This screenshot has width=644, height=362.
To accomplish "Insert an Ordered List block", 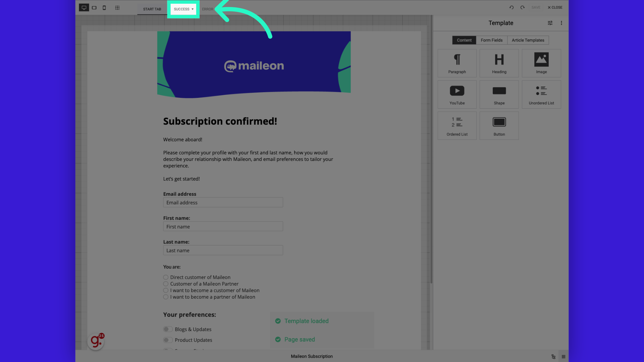I will point(457,125).
